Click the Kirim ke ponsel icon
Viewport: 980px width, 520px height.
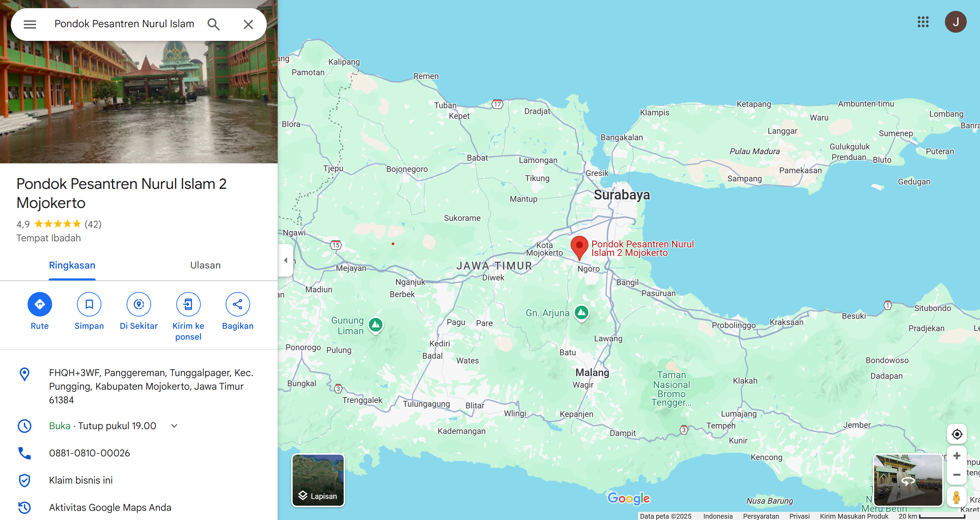188,304
